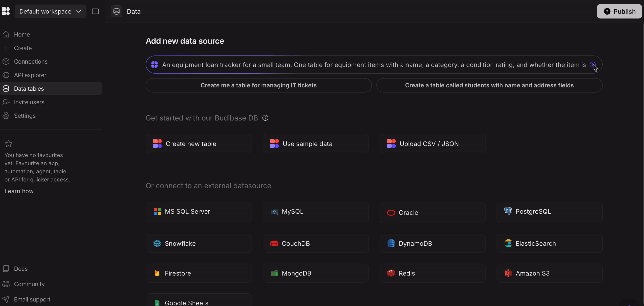Submit the AI prompt with send icon
Screen dimensions: 644x306
point(593,65)
